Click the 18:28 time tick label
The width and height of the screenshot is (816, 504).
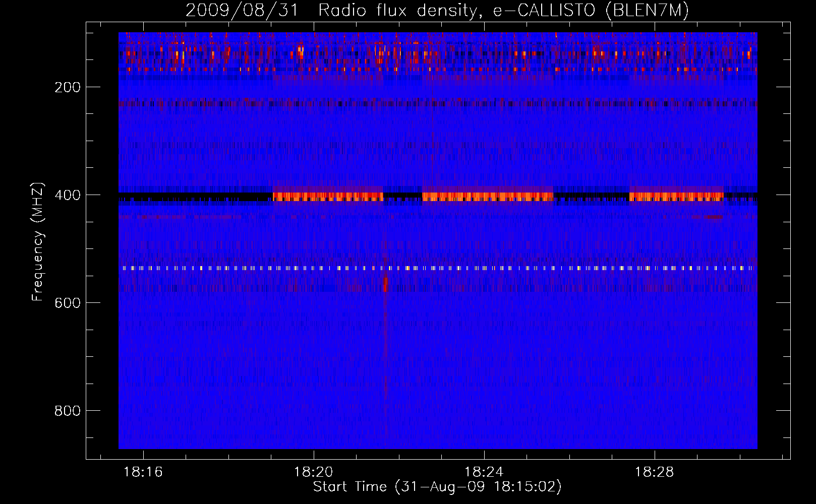click(x=654, y=472)
